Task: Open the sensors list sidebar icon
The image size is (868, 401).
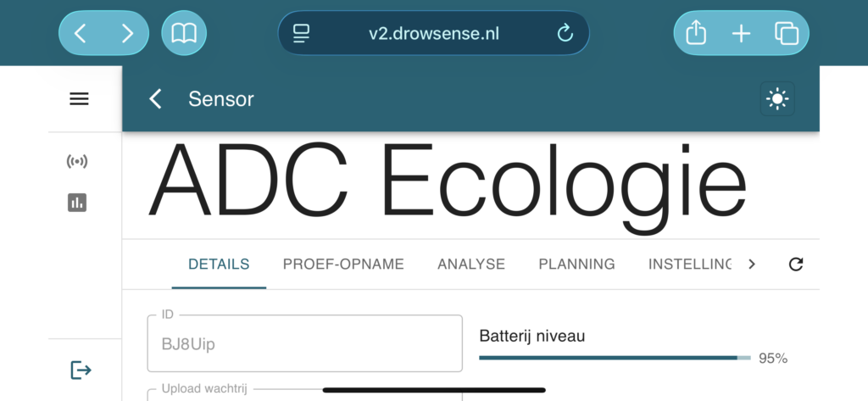Action: [77, 162]
